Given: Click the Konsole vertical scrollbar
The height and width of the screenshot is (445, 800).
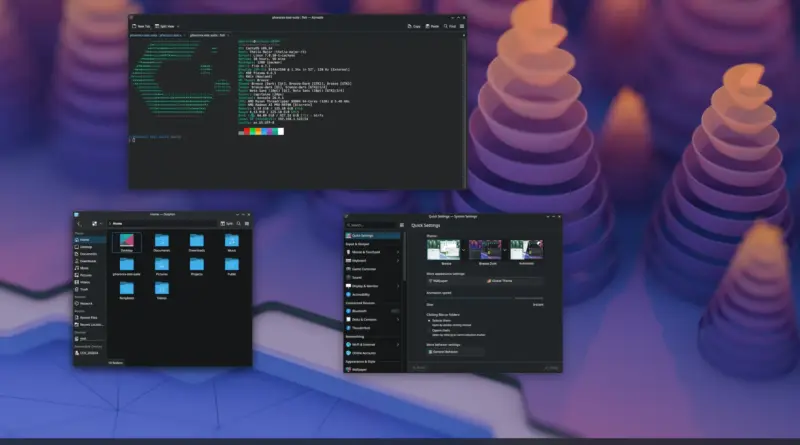Looking at the screenshot, I should 464,112.
